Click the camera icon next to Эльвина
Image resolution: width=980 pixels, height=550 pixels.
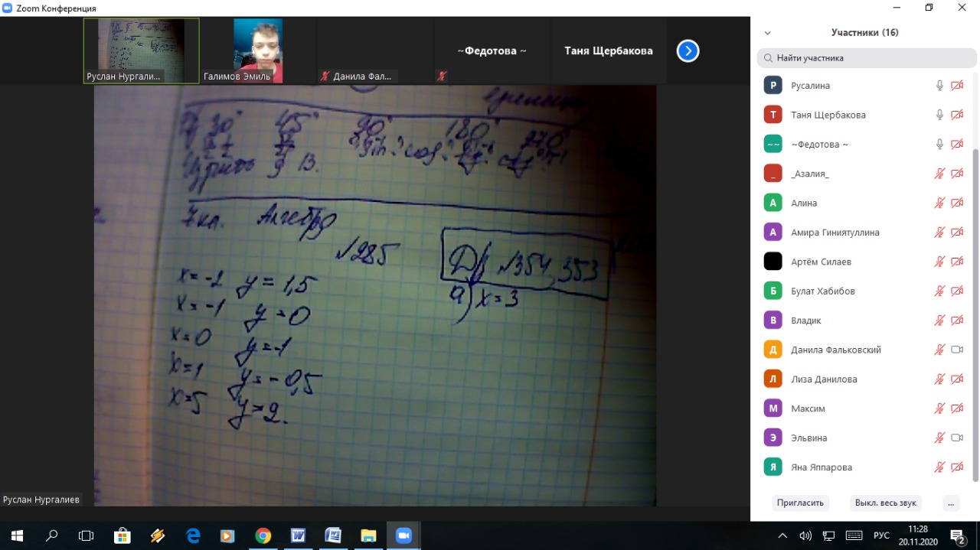(x=956, y=438)
